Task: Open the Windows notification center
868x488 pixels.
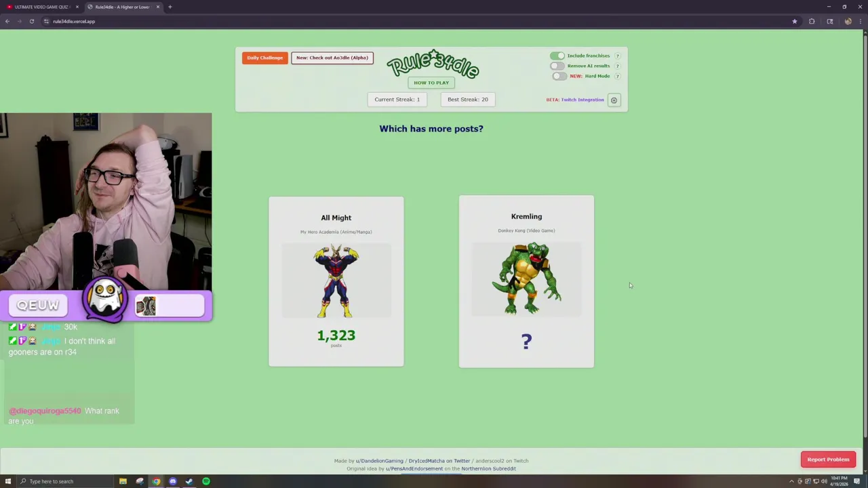Action: click(857, 481)
